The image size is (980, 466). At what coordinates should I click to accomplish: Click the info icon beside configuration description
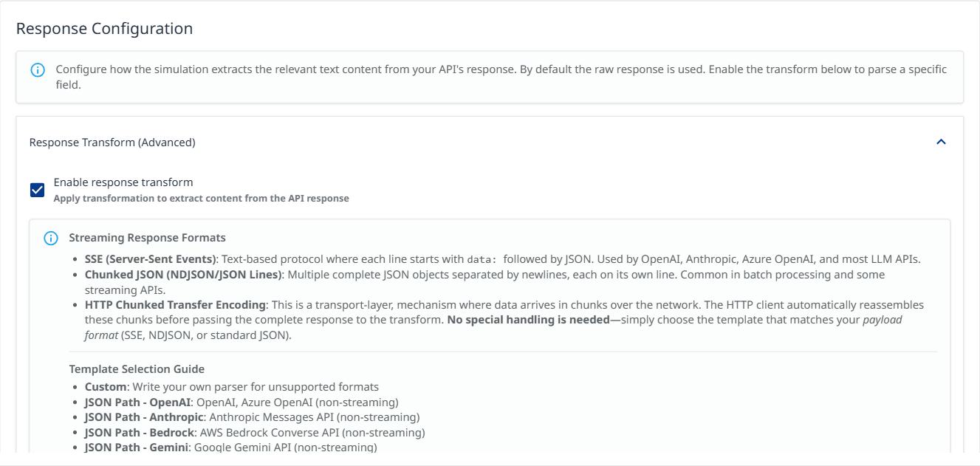click(x=37, y=70)
